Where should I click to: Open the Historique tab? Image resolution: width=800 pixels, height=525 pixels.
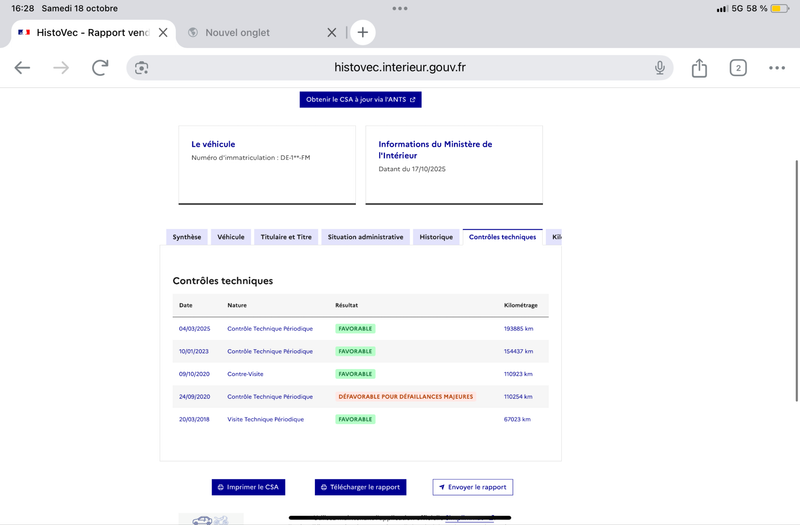[x=436, y=237]
